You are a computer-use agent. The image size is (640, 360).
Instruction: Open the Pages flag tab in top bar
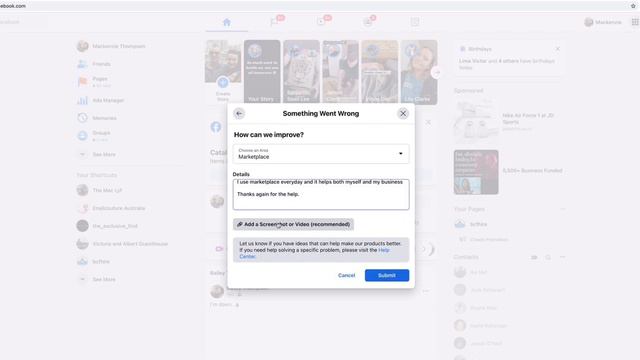click(x=274, y=22)
